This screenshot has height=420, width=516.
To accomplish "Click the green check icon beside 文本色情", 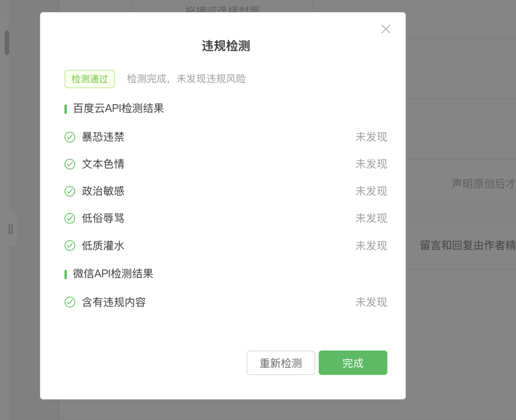I will (x=70, y=164).
